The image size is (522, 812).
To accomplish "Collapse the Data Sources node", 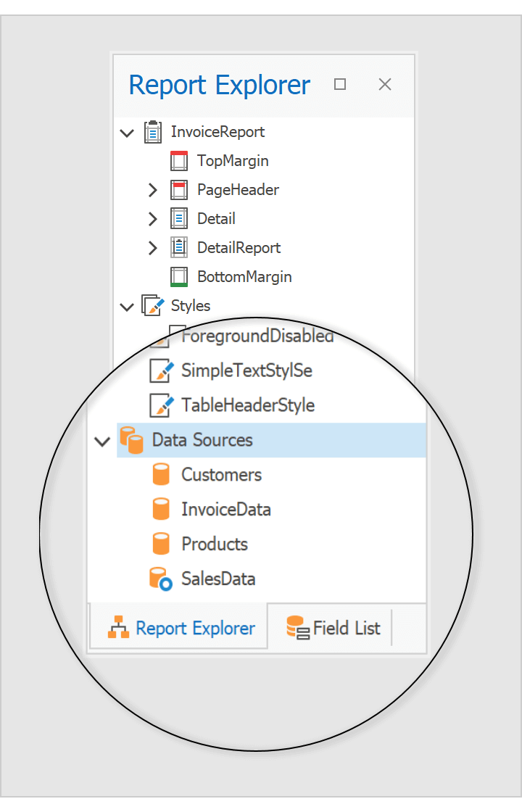I will (x=102, y=442).
